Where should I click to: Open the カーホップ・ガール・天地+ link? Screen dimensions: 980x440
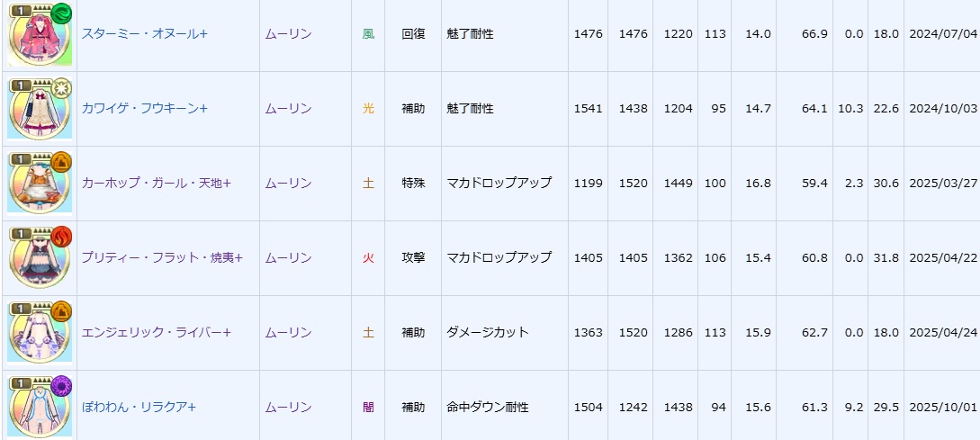point(156,184)
